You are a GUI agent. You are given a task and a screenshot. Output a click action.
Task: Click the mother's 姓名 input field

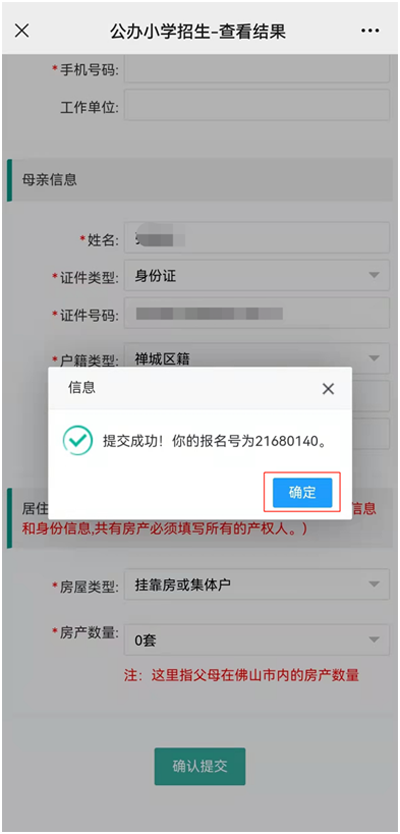coord(257,238)
